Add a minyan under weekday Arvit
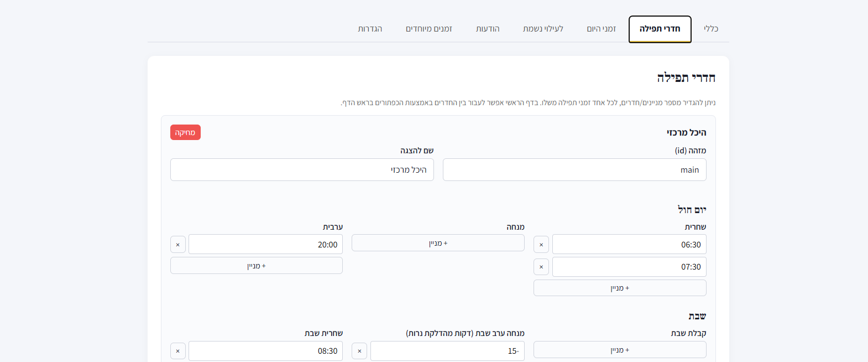Image resolution: width=868 pixels, height=362 pixels. pos(256,266)
